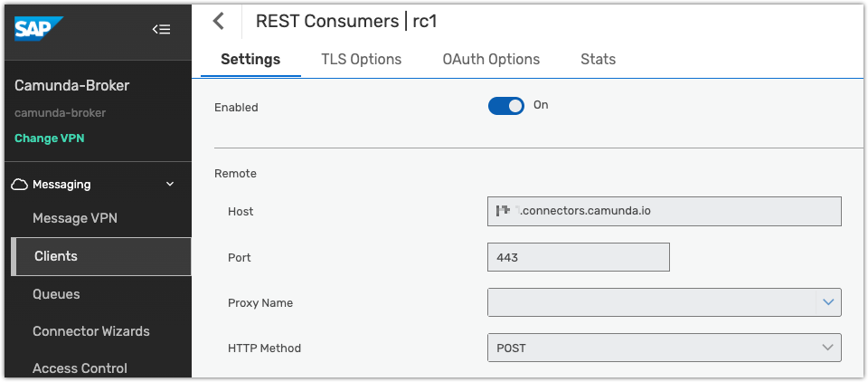Click the Host input field

664,211
